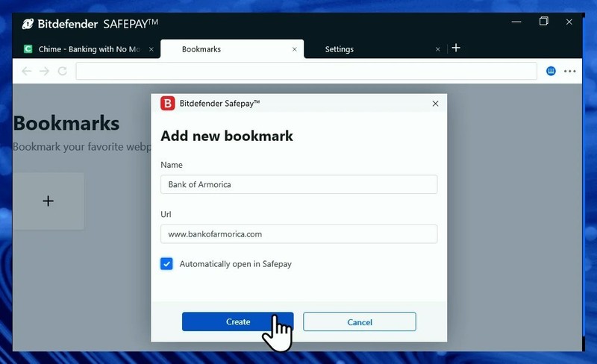
Task: Open the three-dots more options menu
Action: point(570,71)
